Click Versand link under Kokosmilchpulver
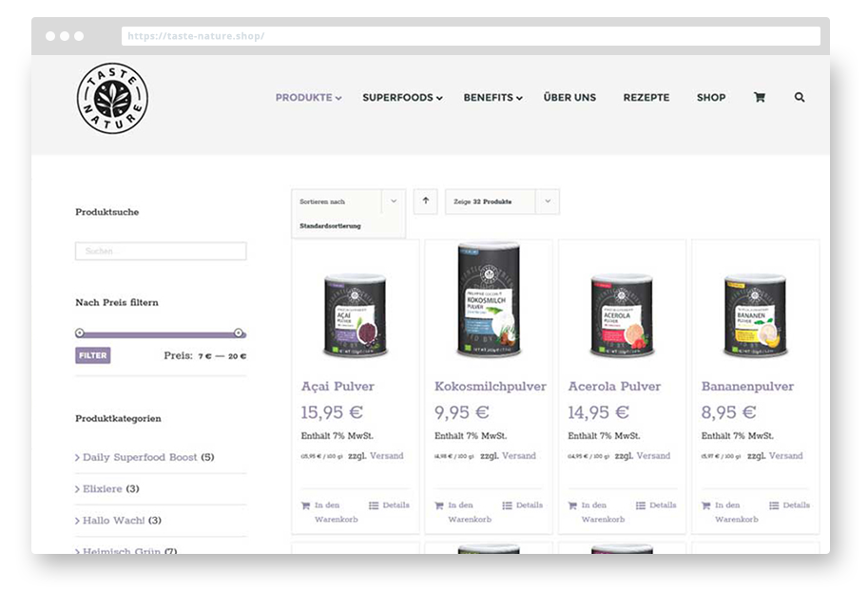Viewport: 868px width, 590px height. point(519,456)
